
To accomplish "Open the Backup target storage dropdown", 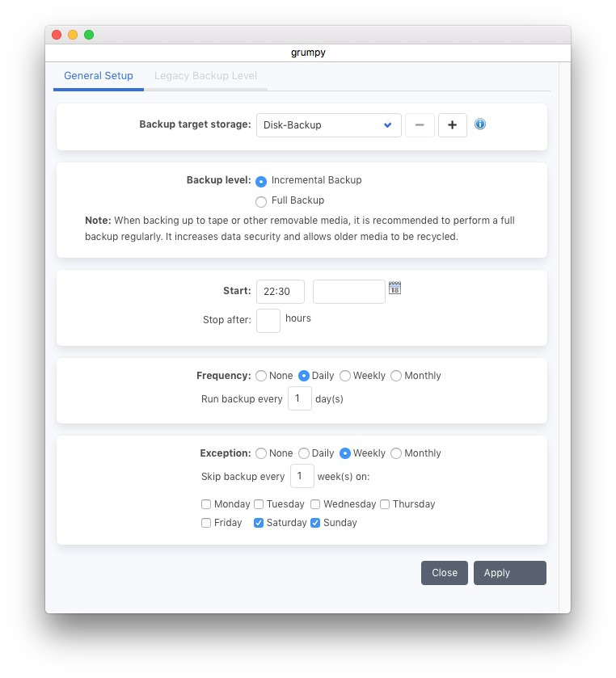I will point(328,125).
